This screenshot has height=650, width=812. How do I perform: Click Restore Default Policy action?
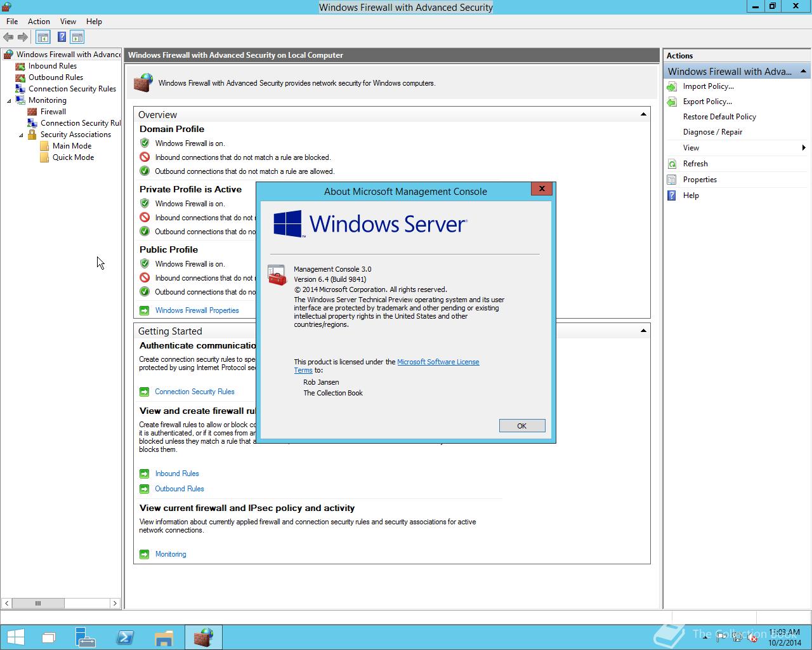pyautogui.click(x=719, y=117)
